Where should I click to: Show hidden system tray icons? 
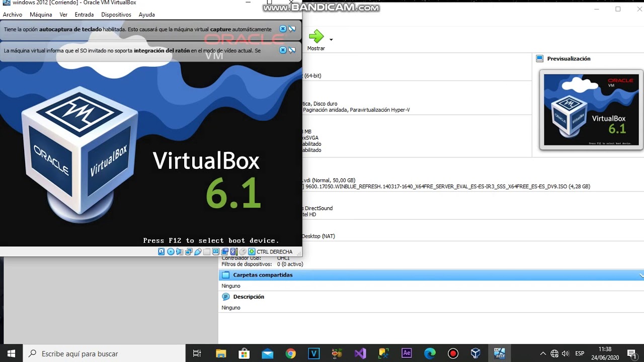click(x=543, y=353)
